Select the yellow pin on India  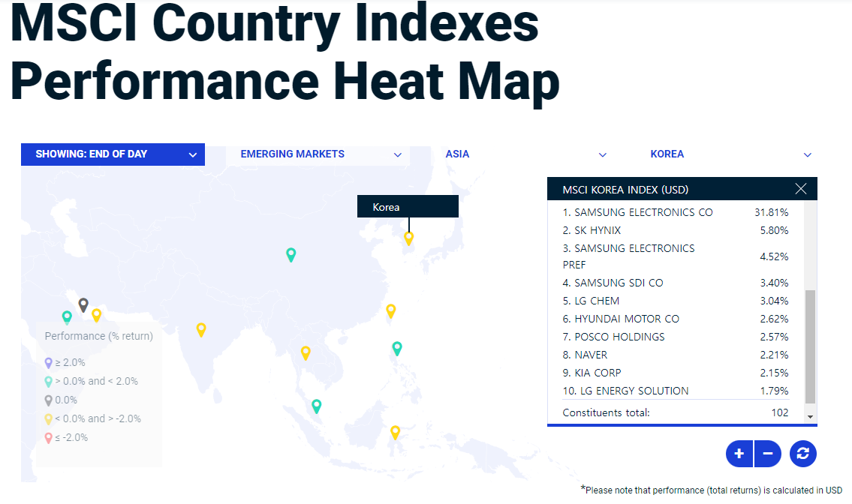pyautogui.click(x=200, y=329)
